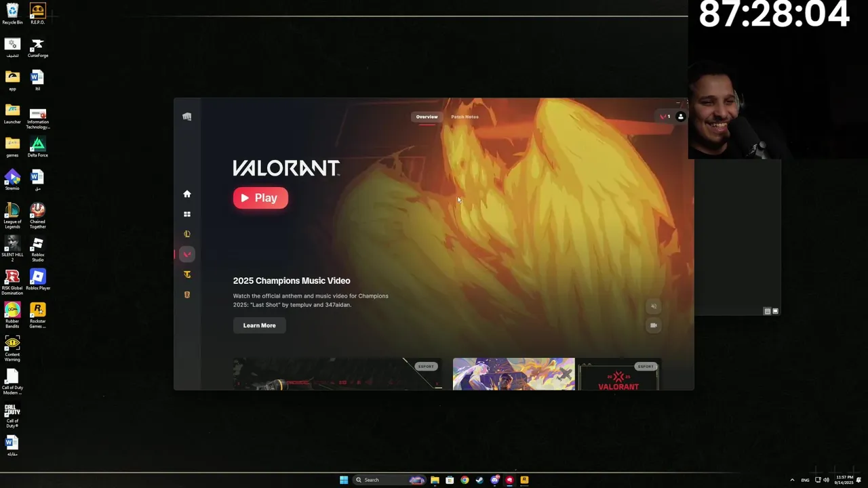
Task: Select the Recycle Bin desktop icon
Action: [x=12, y=14]
